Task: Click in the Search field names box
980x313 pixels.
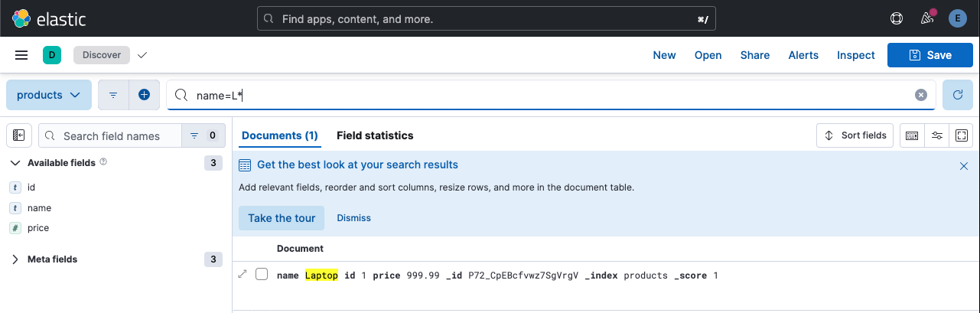Action: click(x=111, y=135)
